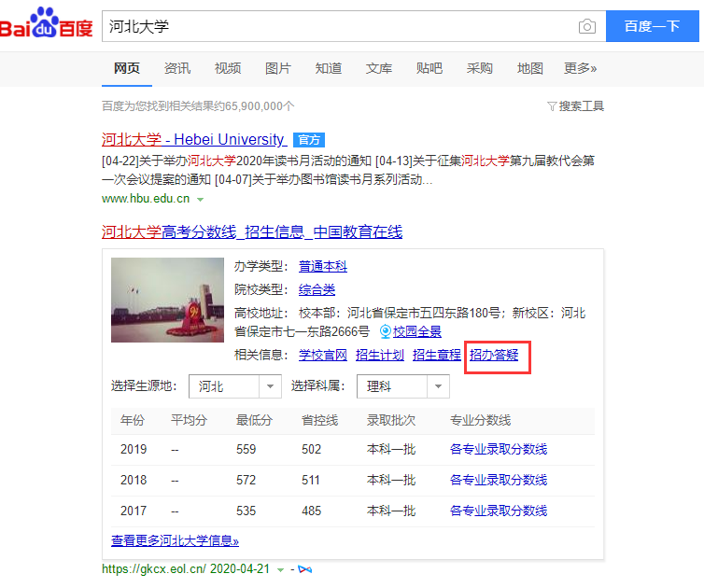Click the Baidu logo

tap(47, 25)
